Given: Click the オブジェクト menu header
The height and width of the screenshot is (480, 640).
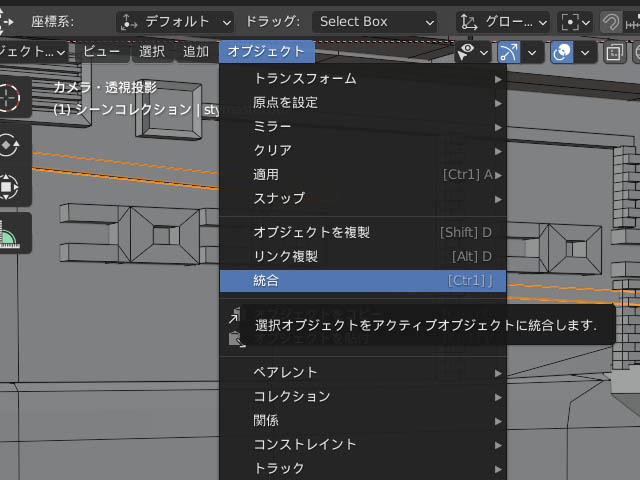Looking at the screenshot, I should pyautogui.click(x=267, y=52).
